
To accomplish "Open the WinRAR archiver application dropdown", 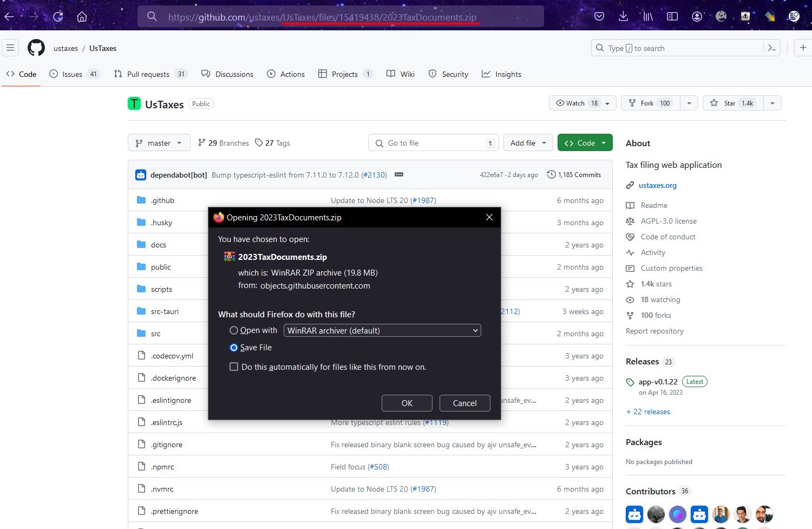I will 382,330.
